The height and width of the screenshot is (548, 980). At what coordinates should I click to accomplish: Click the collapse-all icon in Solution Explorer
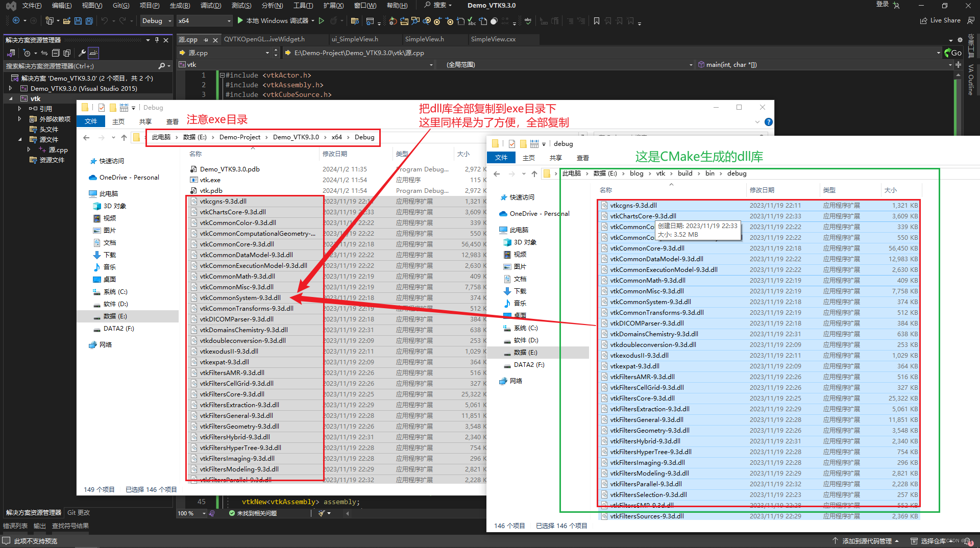tap(56, 53)
